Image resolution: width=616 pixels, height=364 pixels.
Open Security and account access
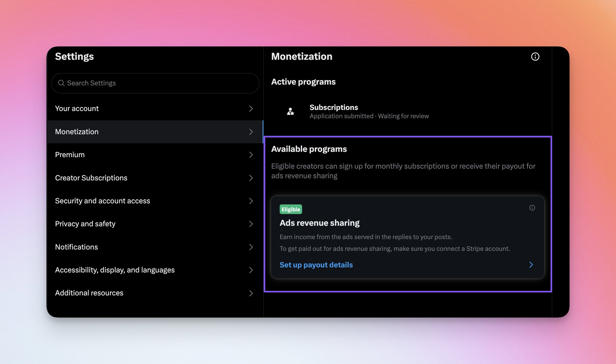[155, 201]
